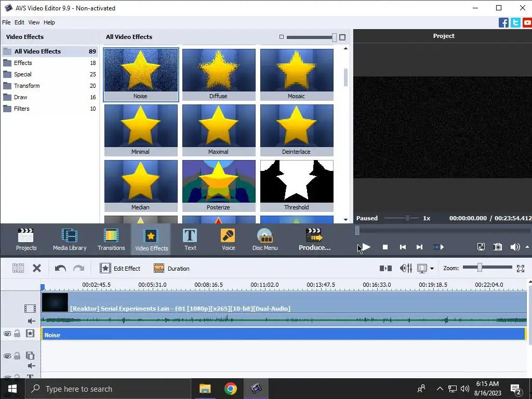Mute the main video audio track
The height and width of the screenshot is (399, 532).
click(31, 321)
